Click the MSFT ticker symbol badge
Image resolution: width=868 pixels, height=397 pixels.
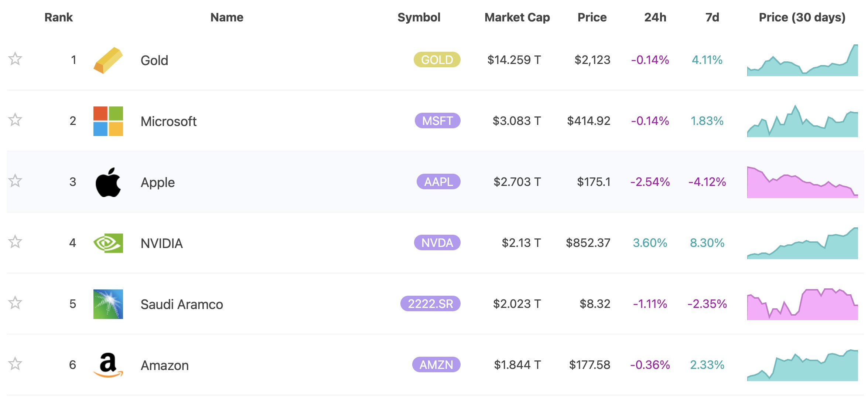[437, 121]
